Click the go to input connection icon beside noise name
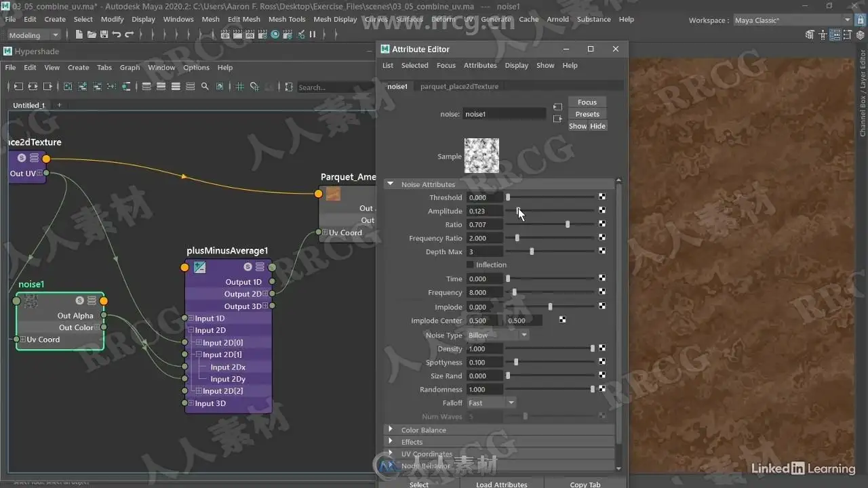868x488 pixels. [x=557, y=107]
